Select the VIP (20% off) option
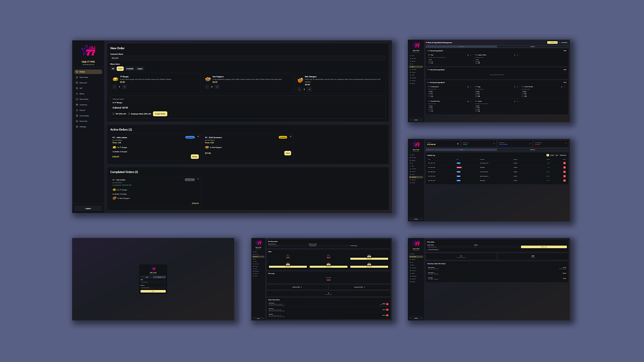644x362 pixels. (x=114, y=114)
